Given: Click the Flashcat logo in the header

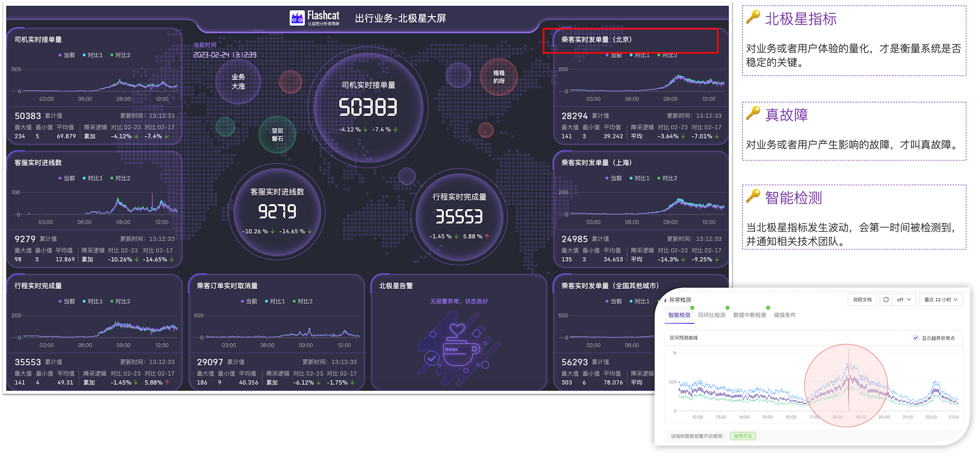Looking at the screenshot, I should pyautogui.click(x=314, y=18).
